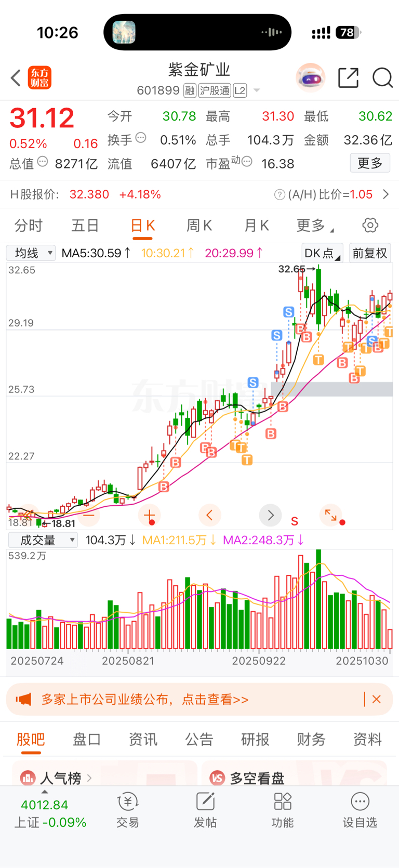Screen dimensions: 399x868
Task: Zoom in chart with plus button
Action: coord(150,515)
